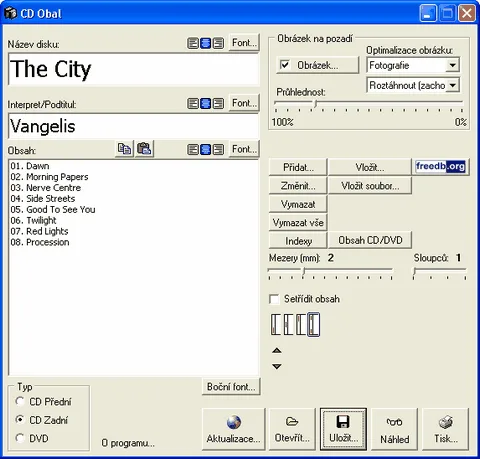Click the Přidat... button

tap(298, 167)
